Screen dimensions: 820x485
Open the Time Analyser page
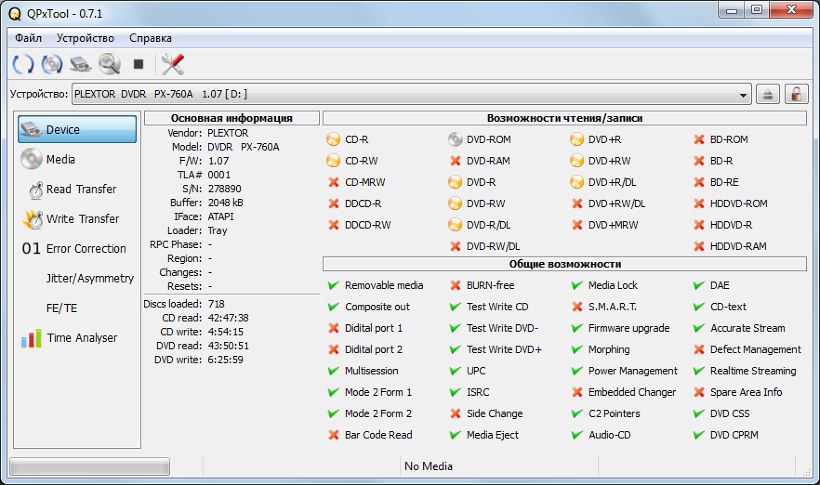[x=81, y=338]
